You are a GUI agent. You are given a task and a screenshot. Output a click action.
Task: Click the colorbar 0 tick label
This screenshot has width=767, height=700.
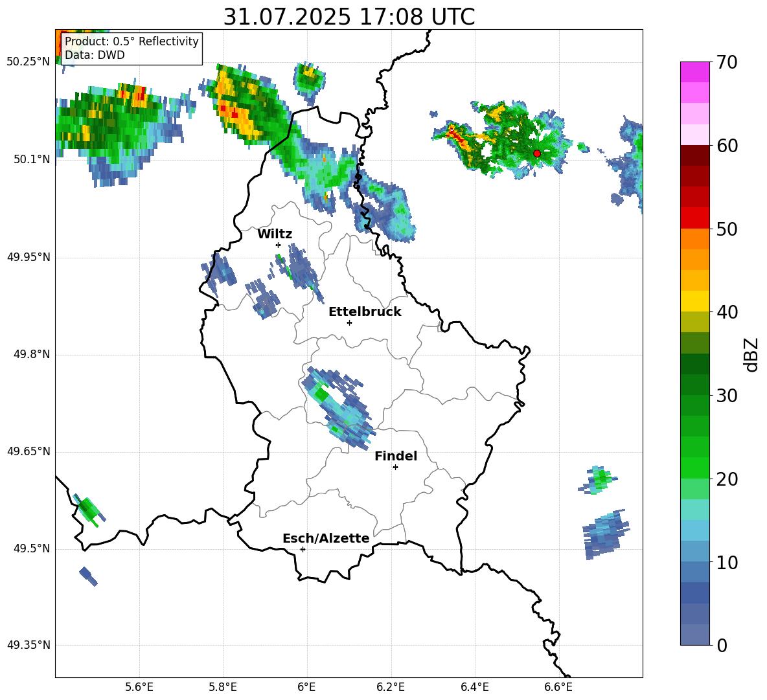(722, 645)
